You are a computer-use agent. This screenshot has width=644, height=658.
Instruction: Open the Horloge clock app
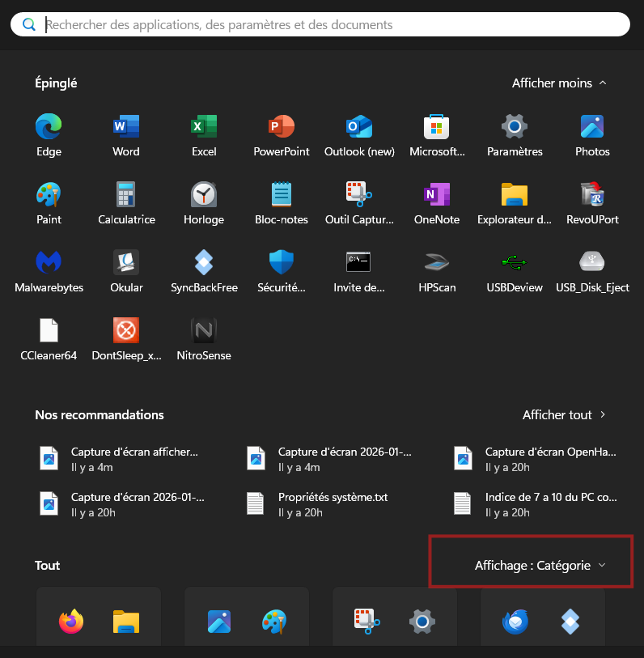pyautogui.click(x=204, y=203)
